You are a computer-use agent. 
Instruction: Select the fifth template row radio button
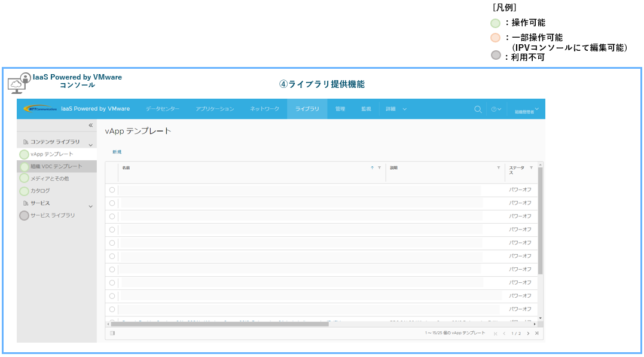click(x=112, y=243)
